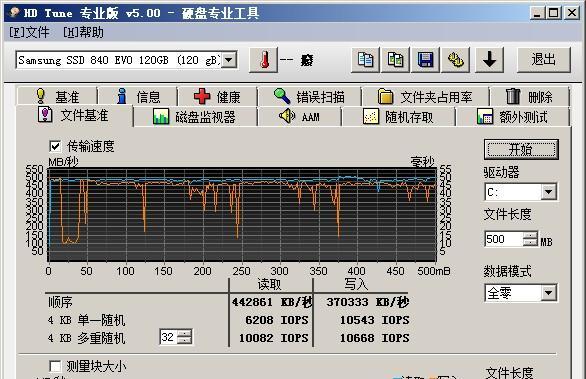586x379 pixels.
Task: Save screenshot with floppy disk icon
Action: [425, 60]
